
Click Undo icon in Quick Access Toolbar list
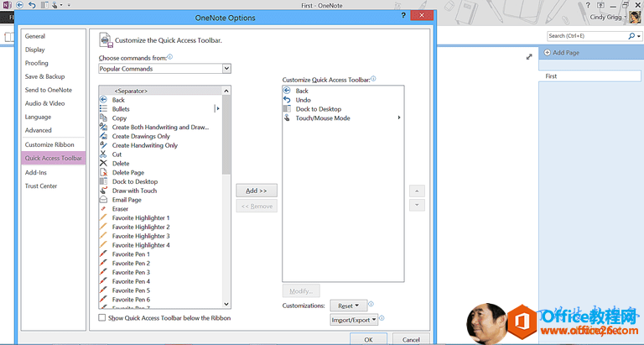click(288, 100)
